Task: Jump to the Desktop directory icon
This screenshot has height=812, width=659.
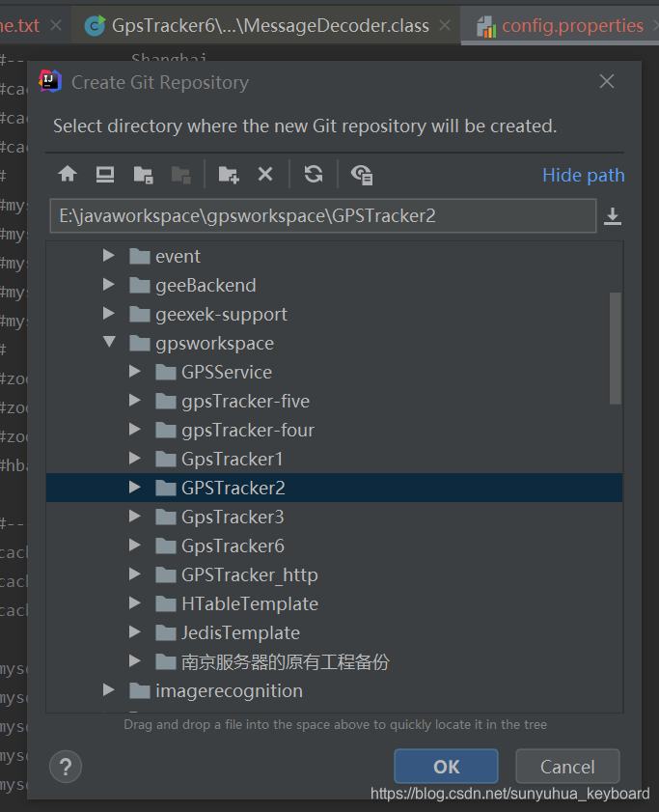Action: point(105,174)
